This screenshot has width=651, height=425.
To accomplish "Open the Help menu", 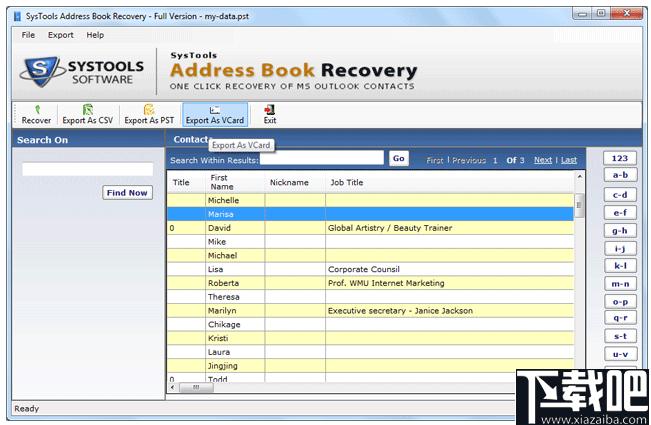I will [95, 35].
